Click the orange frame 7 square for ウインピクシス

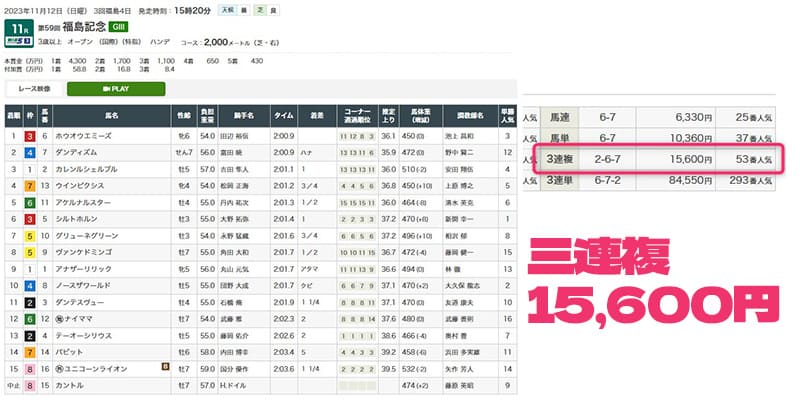tap(29, 186)
